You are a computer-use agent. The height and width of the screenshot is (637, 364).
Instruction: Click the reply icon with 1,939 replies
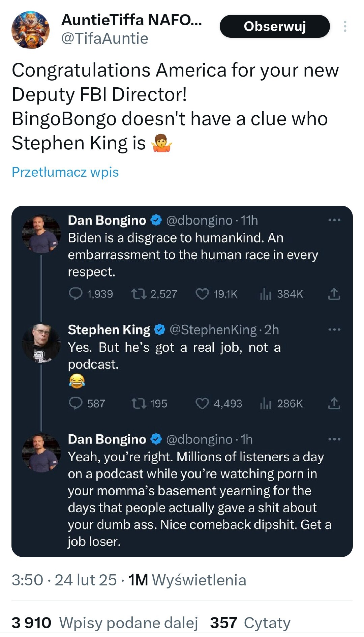(75, 294)
